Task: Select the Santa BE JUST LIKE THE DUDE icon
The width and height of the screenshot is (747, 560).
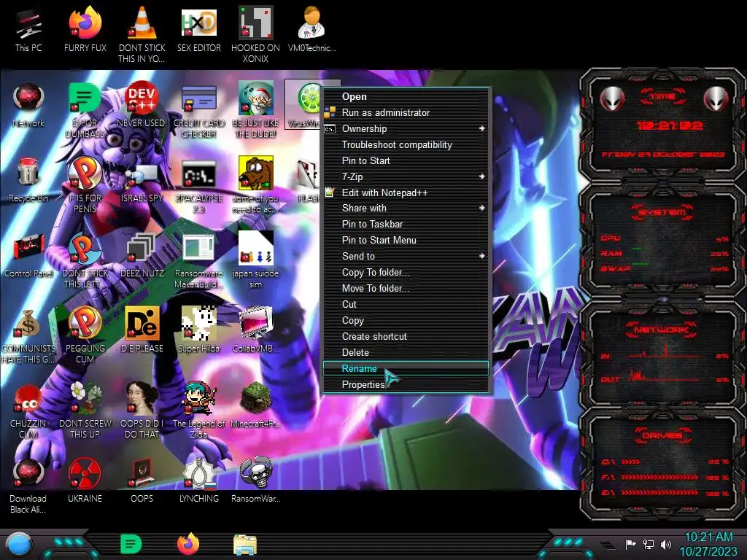Action: point(255,111)
